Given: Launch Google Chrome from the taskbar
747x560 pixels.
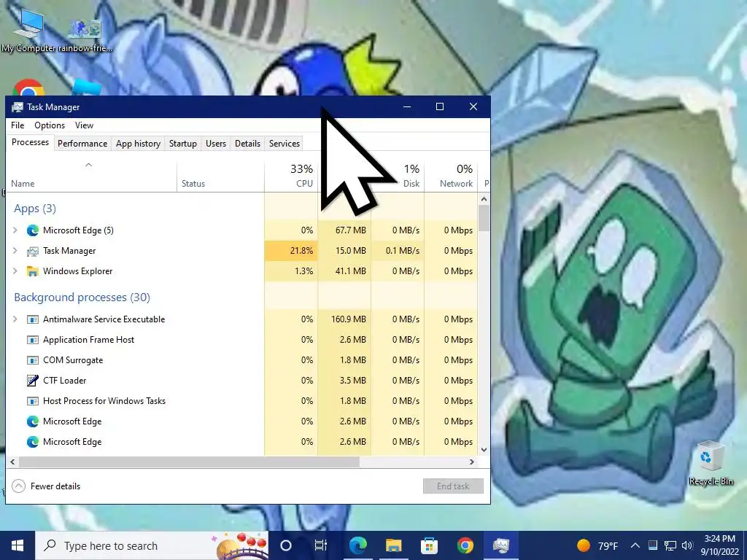Looking at the screenshot, I should [x=465, y=545].
